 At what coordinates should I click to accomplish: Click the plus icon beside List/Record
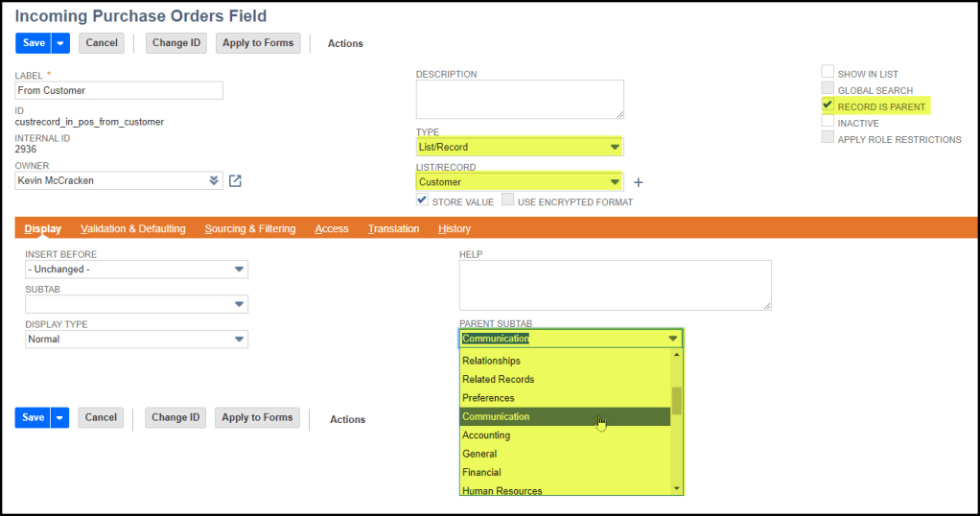[639, 182]
